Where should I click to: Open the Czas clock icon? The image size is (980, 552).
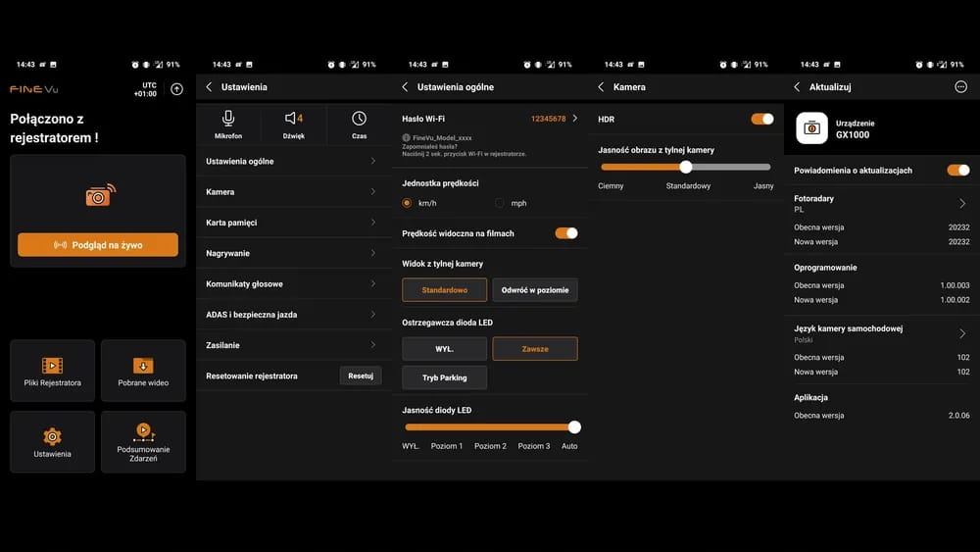pyautogui.click(x=359, y=119)
